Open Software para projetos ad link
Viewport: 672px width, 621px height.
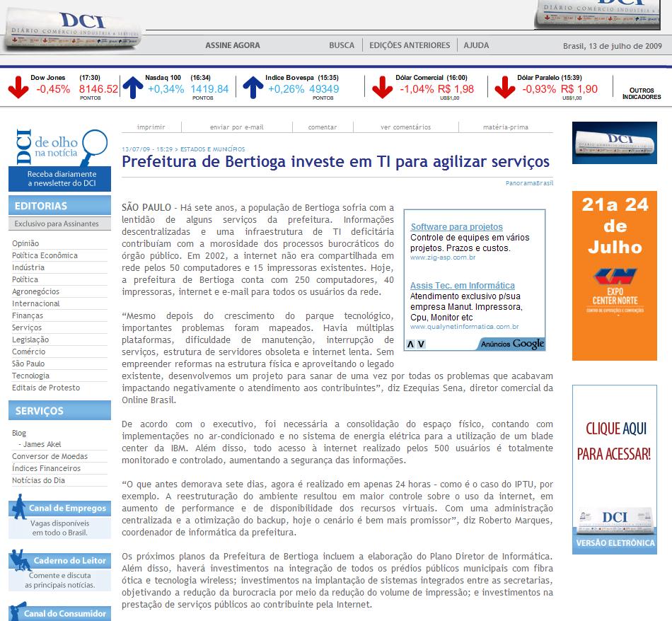tap(456, 227)
